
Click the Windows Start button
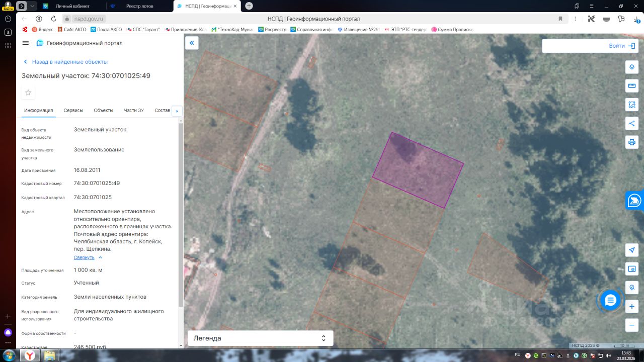(8, 355)
